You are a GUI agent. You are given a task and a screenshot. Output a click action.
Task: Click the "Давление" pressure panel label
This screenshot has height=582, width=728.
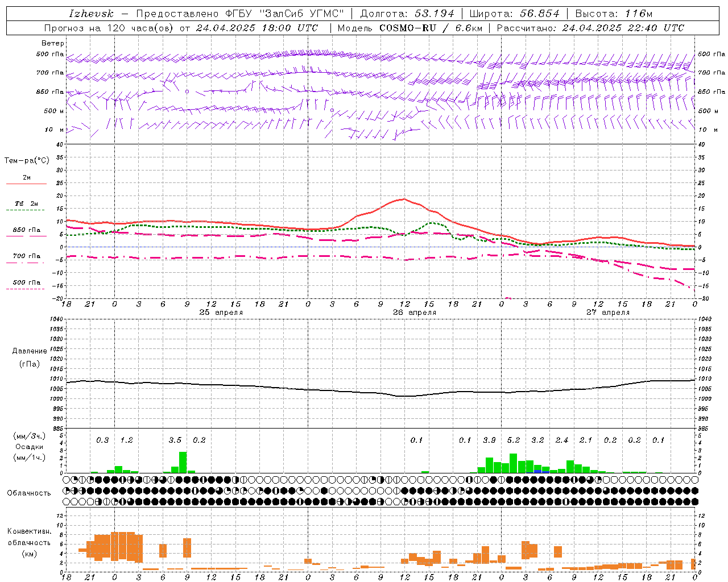point(30,351)
